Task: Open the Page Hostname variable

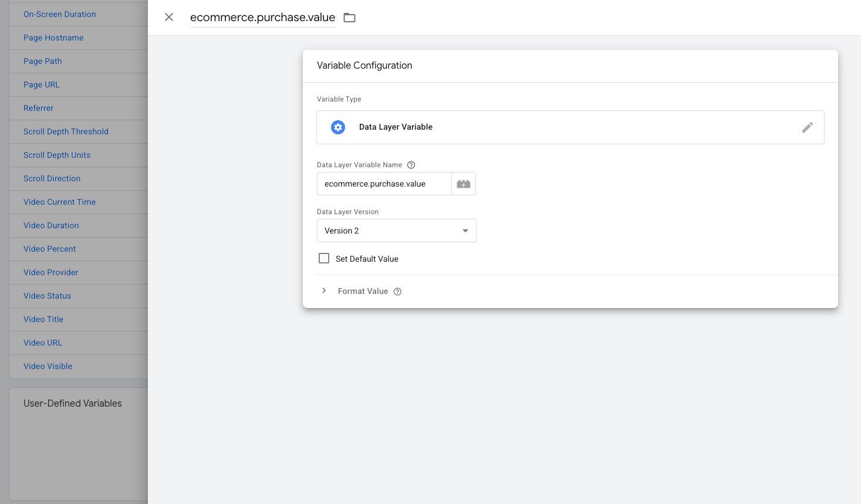Action: [53, 38]
